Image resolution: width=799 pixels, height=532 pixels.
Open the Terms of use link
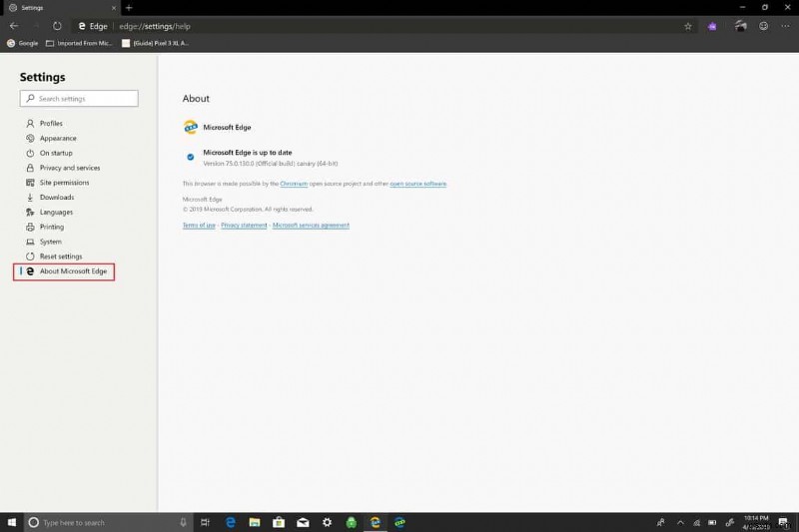(199, 225)
